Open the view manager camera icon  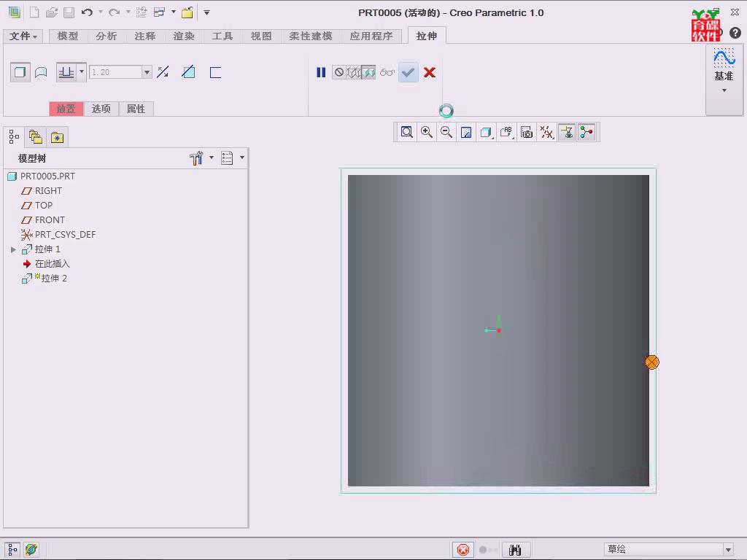527,132
